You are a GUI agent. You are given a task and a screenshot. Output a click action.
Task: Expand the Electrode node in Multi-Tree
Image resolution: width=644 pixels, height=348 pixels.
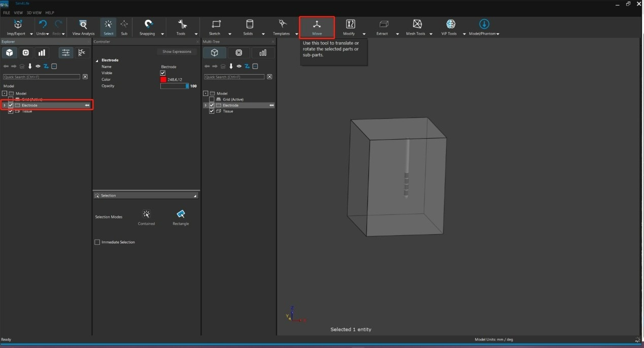206,105
